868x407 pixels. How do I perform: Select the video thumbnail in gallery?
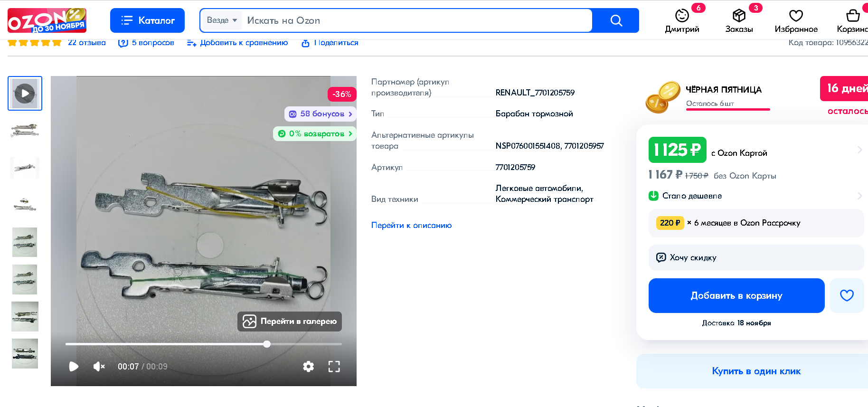tap(25, 94)
